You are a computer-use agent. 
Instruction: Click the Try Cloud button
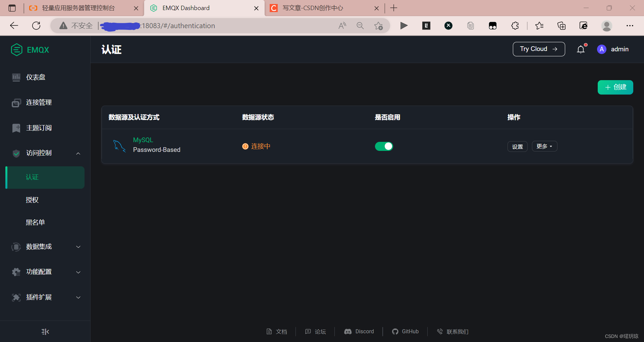click(x=539, y=49)
